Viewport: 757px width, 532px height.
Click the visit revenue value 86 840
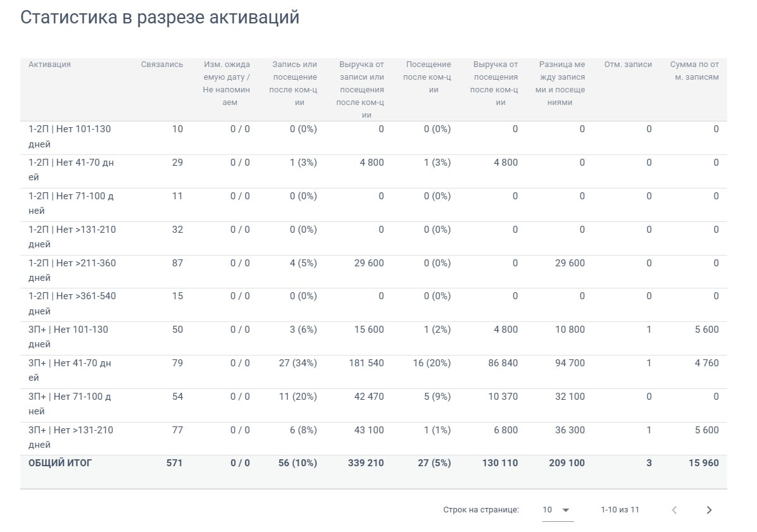(503, 363)
